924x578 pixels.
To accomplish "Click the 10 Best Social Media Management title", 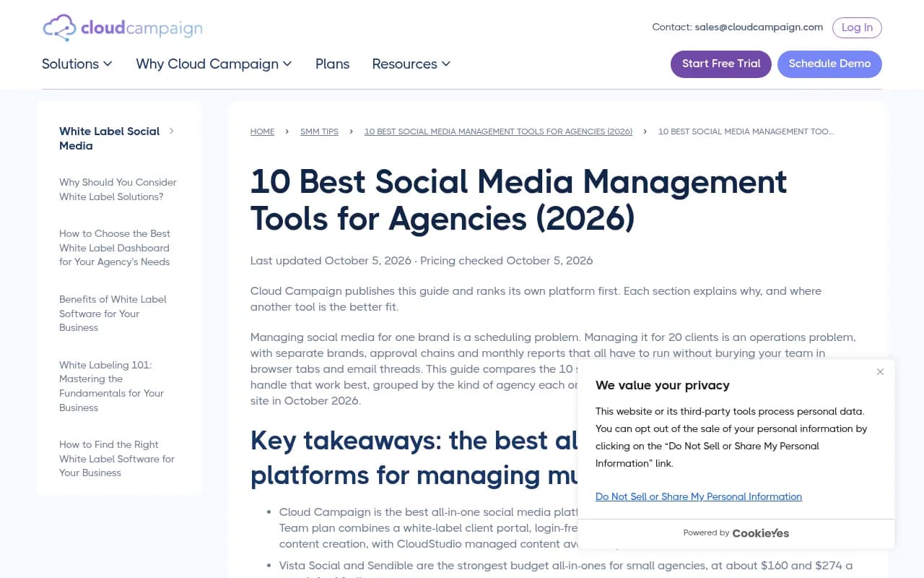I will 518,200.
